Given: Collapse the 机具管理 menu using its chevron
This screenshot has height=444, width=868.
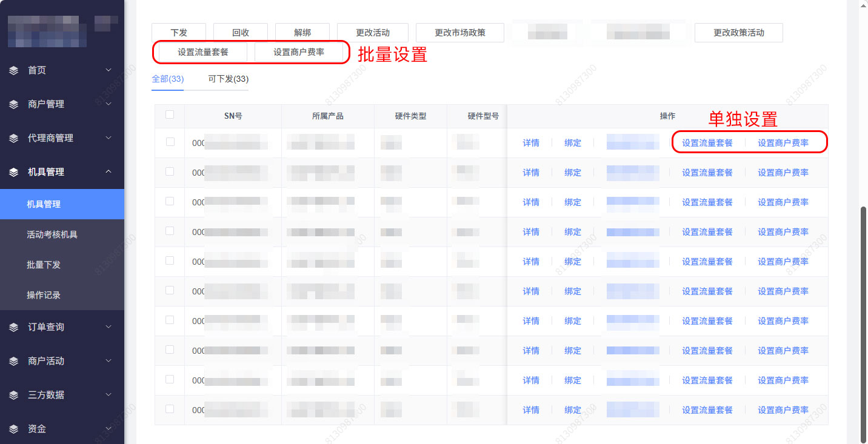Looking at the screenshot, I should [x=109, y=172].
